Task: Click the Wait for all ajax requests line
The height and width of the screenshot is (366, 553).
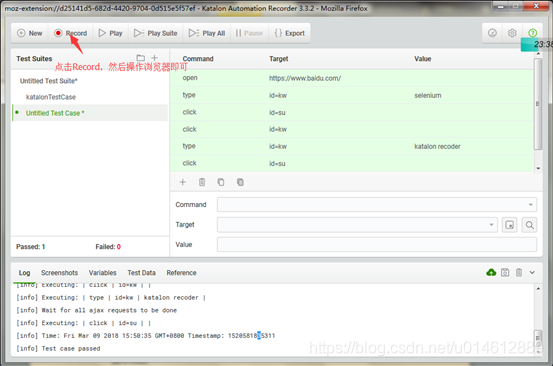Action: coord(96,310)
